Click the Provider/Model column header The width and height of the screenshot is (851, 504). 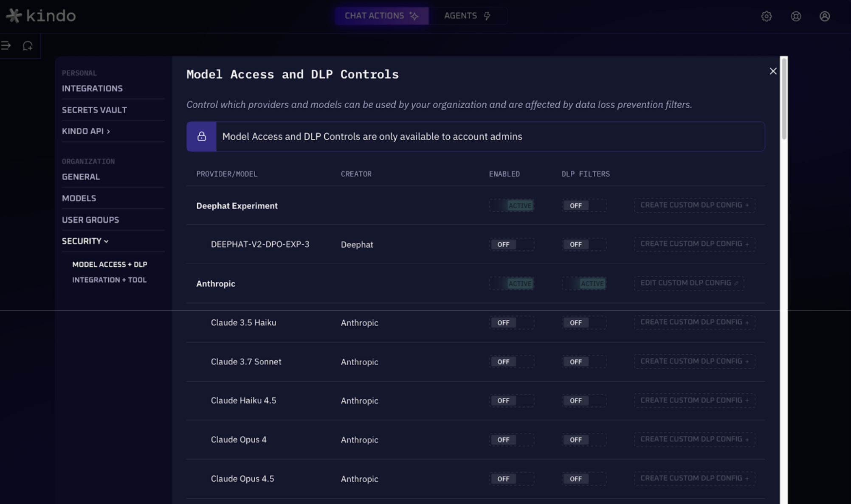click(x=227, y=174)
